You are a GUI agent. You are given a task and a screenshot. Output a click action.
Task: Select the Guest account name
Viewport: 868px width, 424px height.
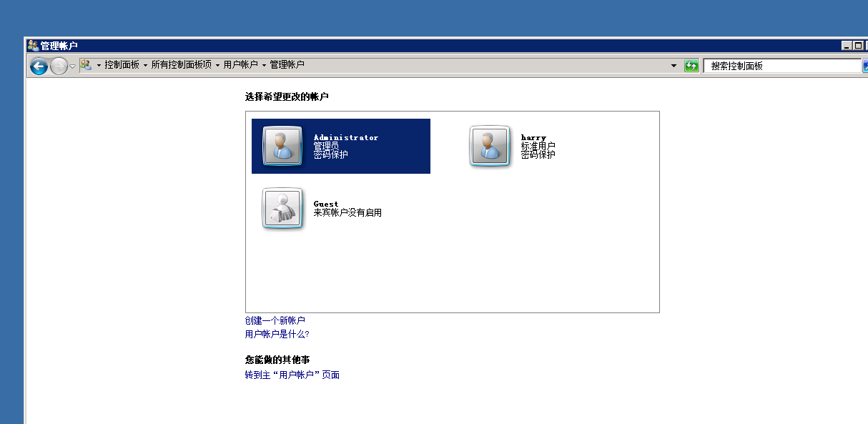coord(326,204)
